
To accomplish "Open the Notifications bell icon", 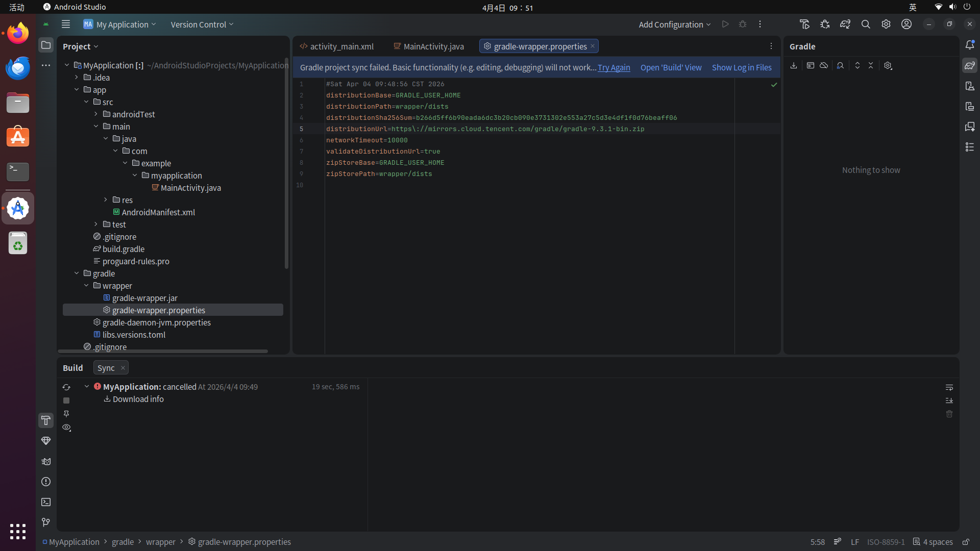I will [x=970, y=45].
